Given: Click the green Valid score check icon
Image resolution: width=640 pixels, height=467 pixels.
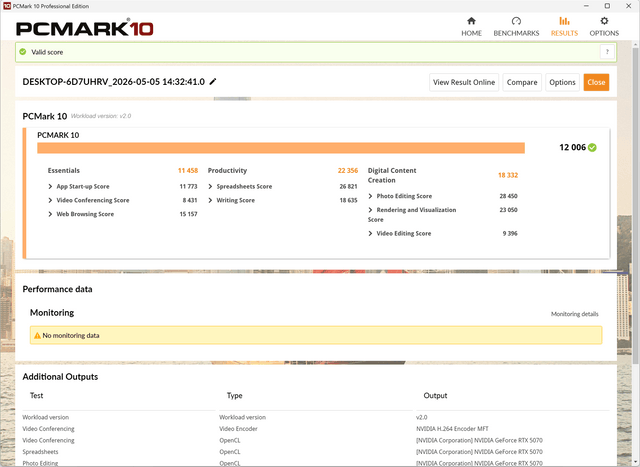Looking at the screenshot, I should click(x=23, y=52).
